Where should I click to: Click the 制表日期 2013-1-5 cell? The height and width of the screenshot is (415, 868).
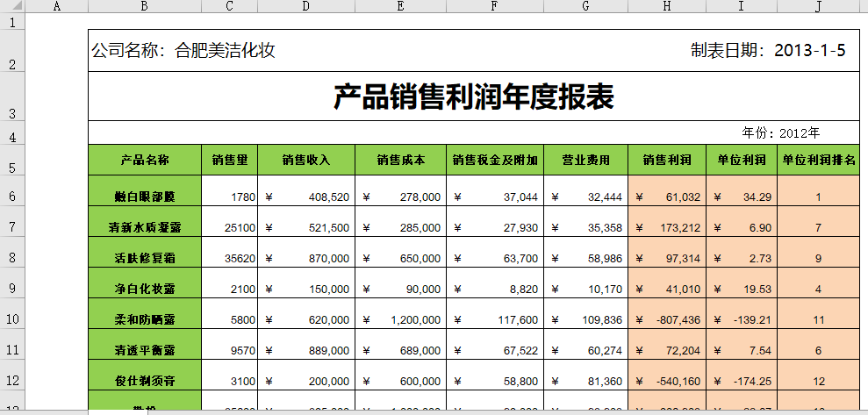[768, 51]
